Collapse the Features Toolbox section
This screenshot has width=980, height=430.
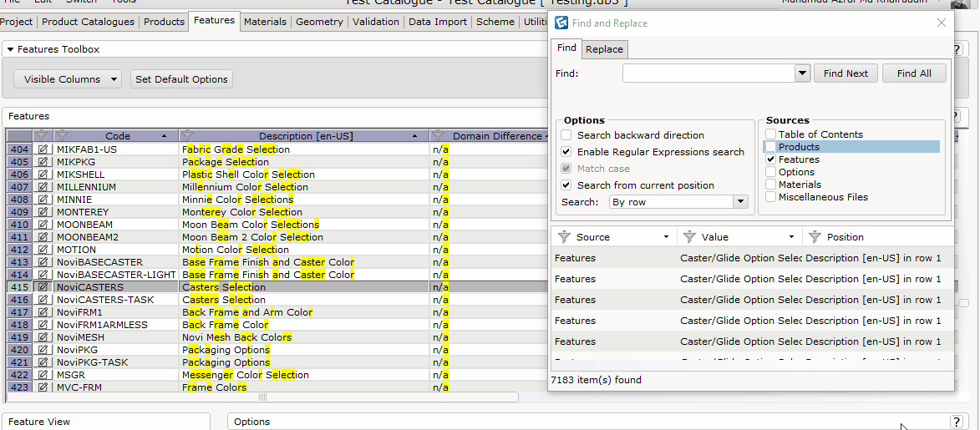pyautogui.click(x=11, y=49)
